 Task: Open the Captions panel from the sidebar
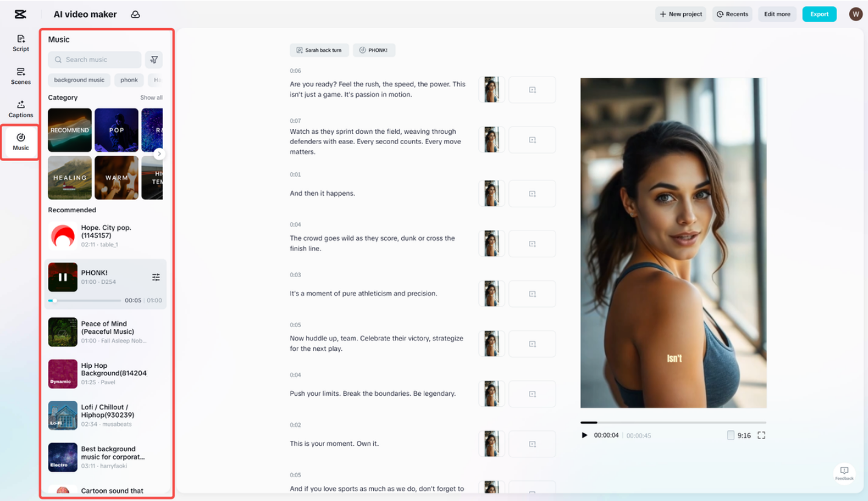tap(20, 109)
